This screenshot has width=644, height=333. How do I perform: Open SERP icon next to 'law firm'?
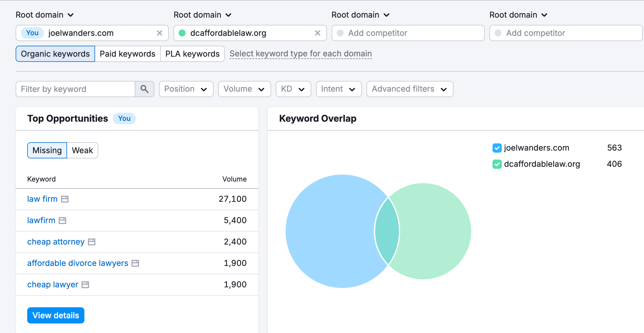[65, 199]
